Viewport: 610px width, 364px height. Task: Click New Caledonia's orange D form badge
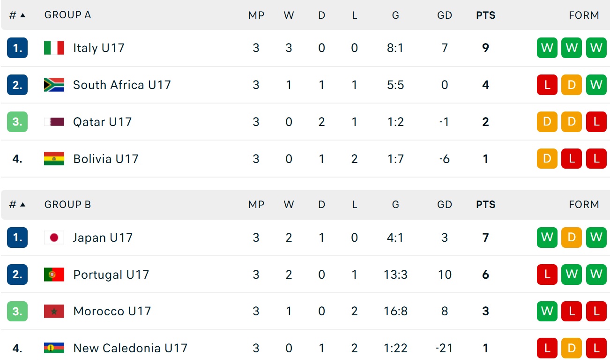point(571,348)
